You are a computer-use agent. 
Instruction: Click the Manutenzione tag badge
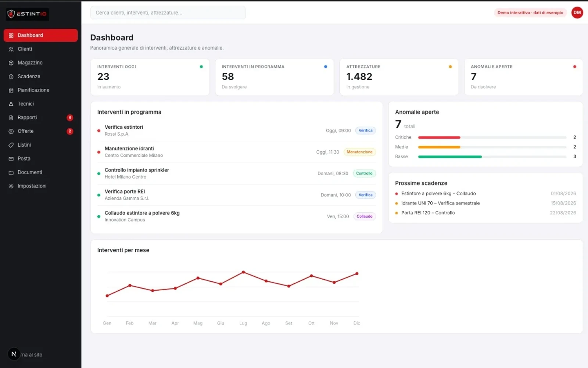359,152
